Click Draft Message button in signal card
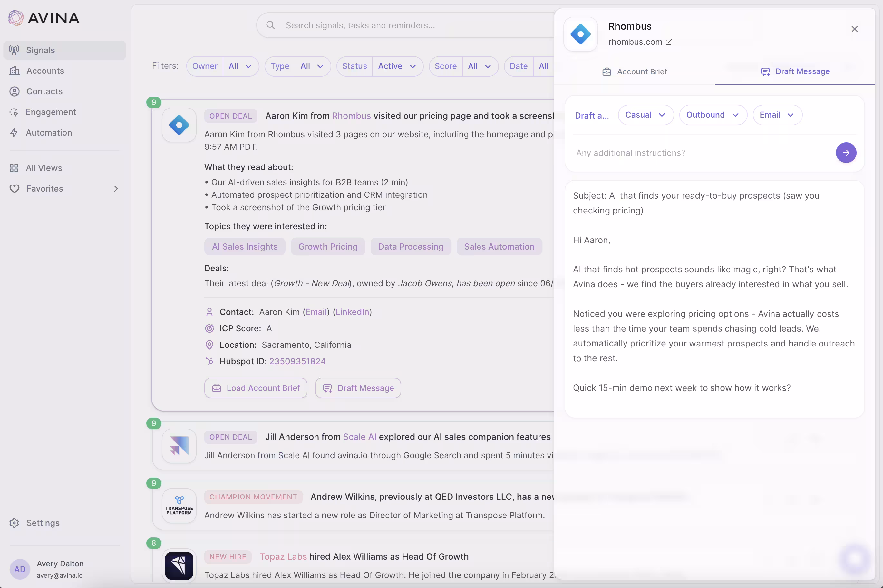 tap(358, 388)
